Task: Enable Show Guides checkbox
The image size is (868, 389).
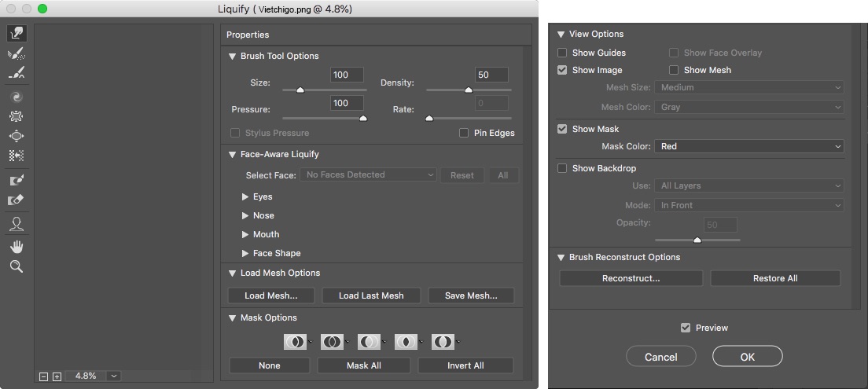Action: [562, 53]
